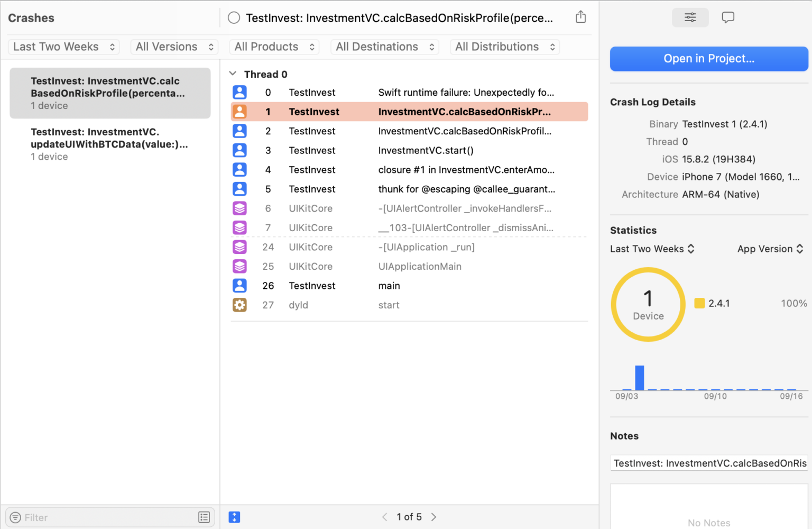Open the Comments inspector panel

click(728, 17)
